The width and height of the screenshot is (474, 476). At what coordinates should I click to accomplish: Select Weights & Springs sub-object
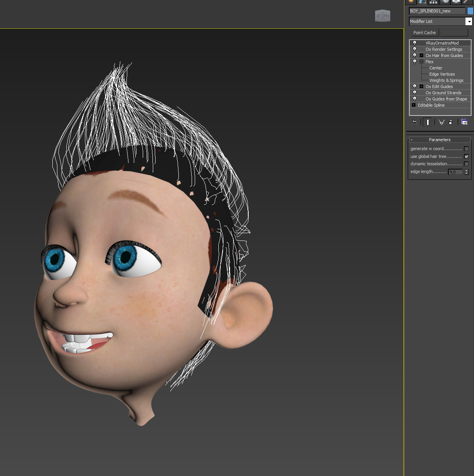(x=446, y=80)
